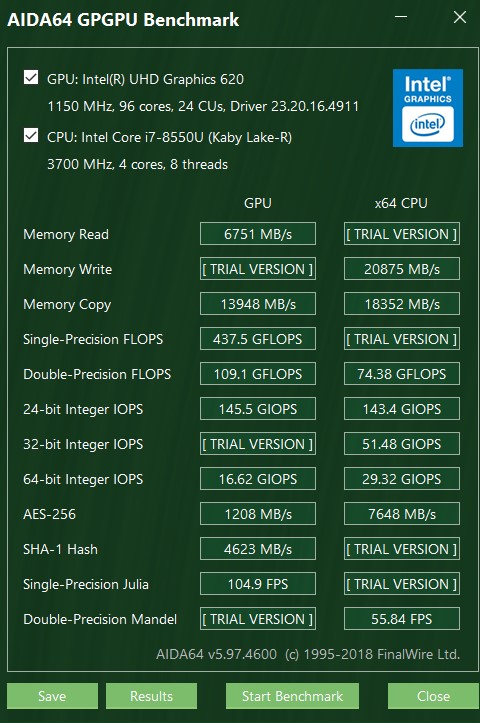480x723 pixels.
Task: Click the CPU Double-Precision Mandel 55.84 FPS box
Action: [x=402, y=619]
